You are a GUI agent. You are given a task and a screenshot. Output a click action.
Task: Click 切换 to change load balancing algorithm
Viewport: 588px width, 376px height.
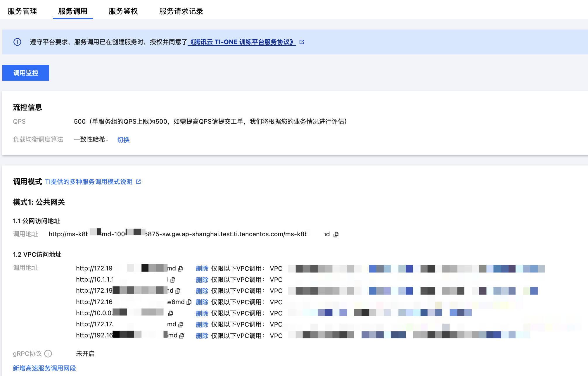pyautogui.click(x=123, y=140)
